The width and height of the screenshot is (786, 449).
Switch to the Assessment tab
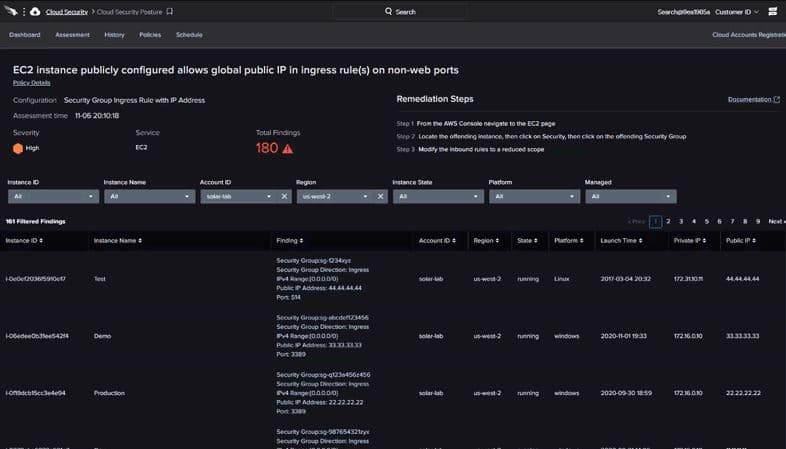click(x=72, y=35)
